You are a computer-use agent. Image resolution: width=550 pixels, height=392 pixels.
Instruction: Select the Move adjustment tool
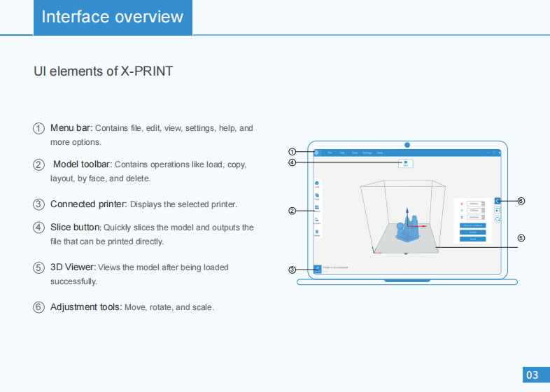click(x=498, y=201)
